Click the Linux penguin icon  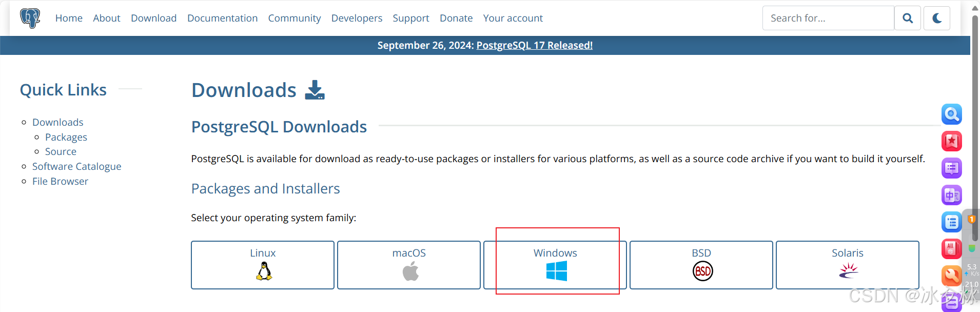click(264, 271)
